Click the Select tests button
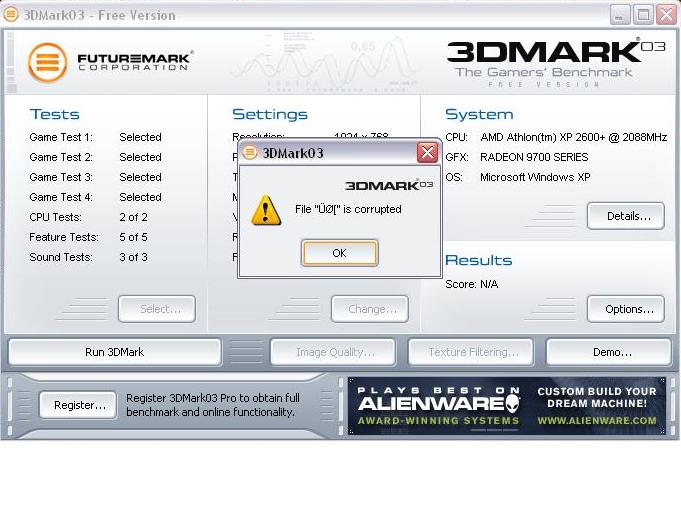This screenshot has height=512, width=681. [157, 309]
